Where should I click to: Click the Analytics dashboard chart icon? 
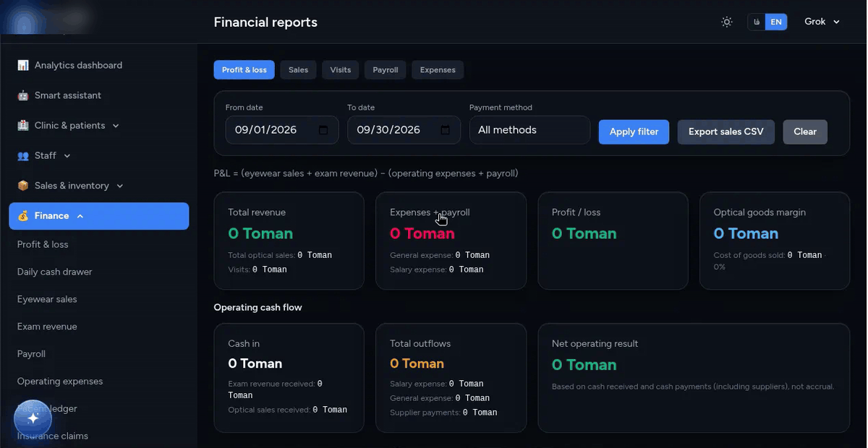click(23, 65)
